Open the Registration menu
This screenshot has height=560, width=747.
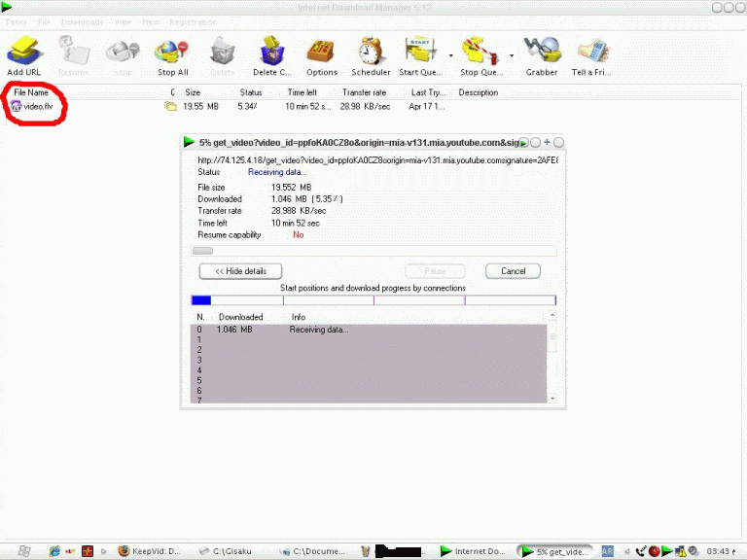click(x=194, y=21)
